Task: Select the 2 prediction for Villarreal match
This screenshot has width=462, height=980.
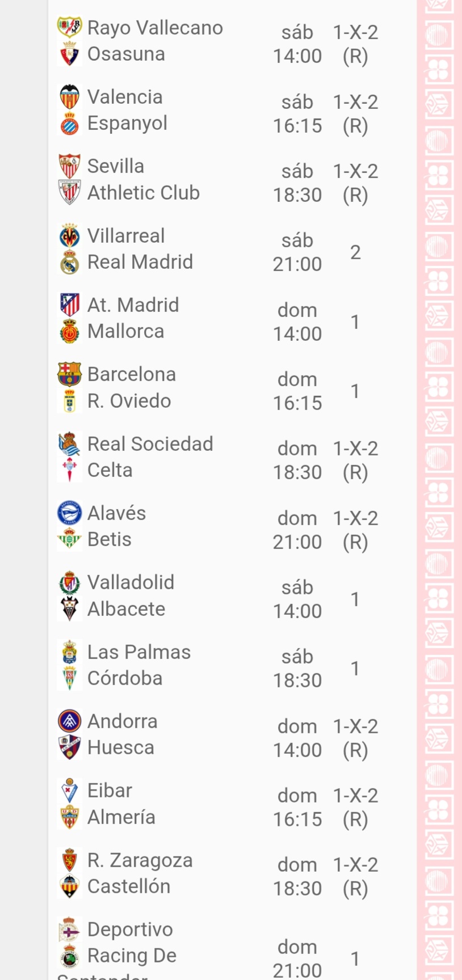Action: point(355,252)
